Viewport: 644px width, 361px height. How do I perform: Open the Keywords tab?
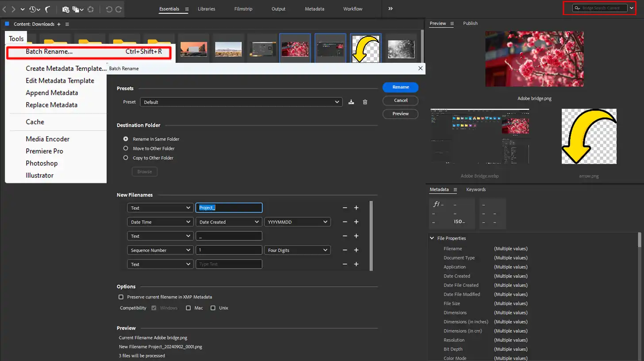[x=476, y=189]
